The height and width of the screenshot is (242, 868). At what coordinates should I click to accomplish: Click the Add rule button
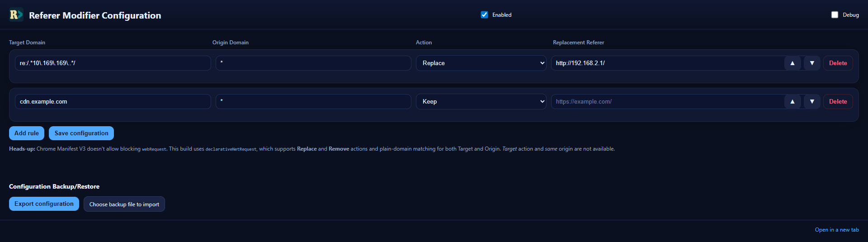(x=27, y=133)
